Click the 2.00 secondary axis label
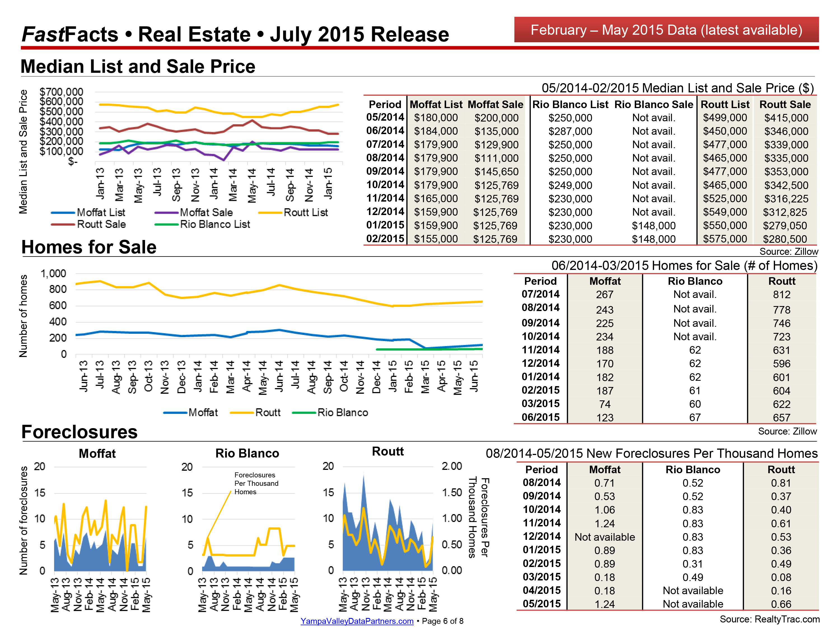This screenshot has width=840, height=630. pos(452,466)
